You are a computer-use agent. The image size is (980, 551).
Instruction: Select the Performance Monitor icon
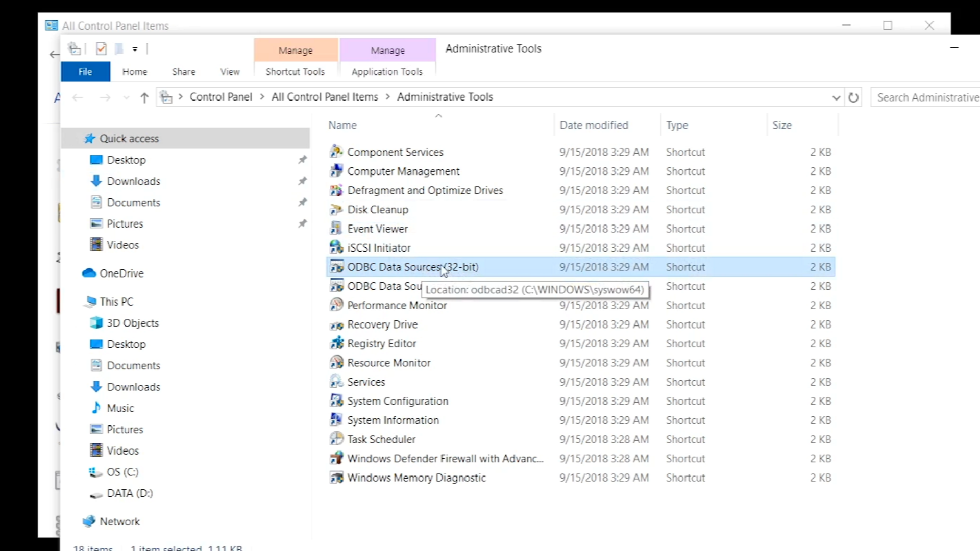(336, 305)
